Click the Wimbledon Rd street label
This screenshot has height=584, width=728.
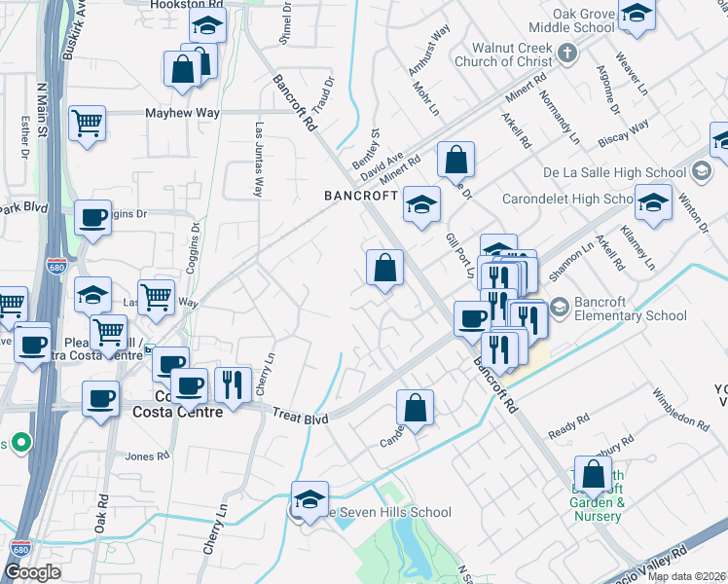pyautogui.click(x=681, y=410)
